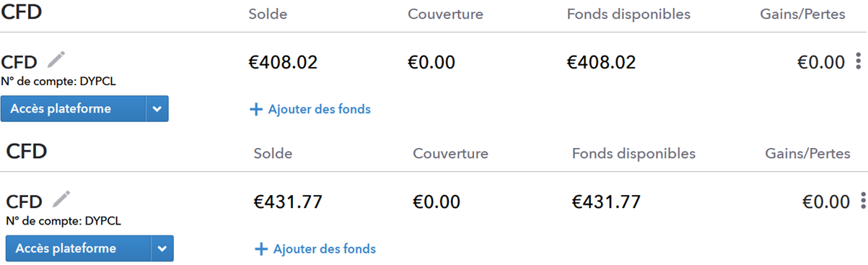Open three-dot menu for €431.77 account
Viewport: 868px width, 265px height.
[x=863, y=201]
